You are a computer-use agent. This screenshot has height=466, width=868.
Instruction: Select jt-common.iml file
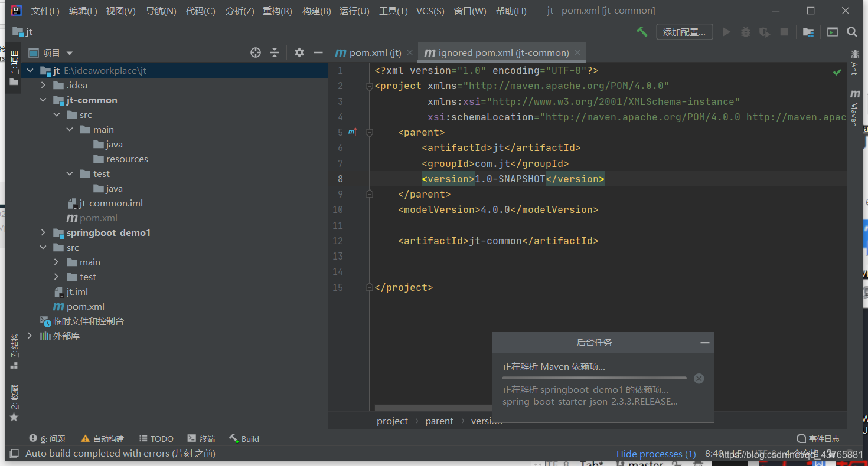coord(105,204)
